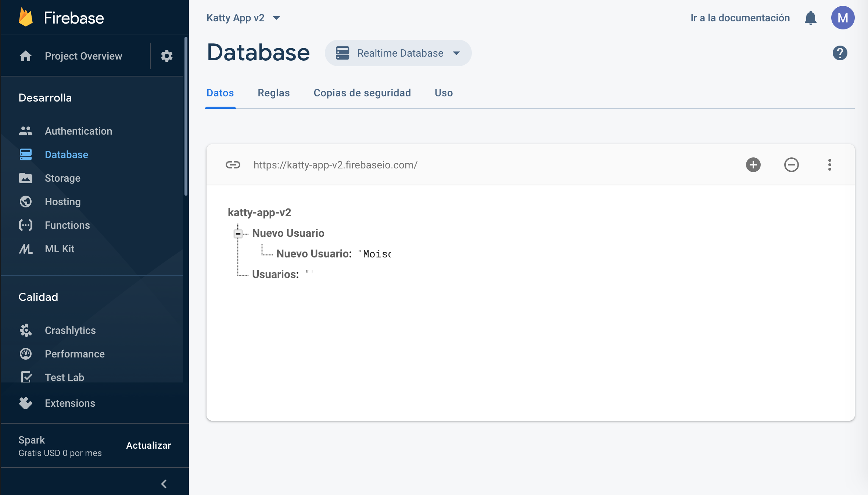The image size is (868, 495).
Task: Add a new node with the plus icon
Action: click(753, 165)
